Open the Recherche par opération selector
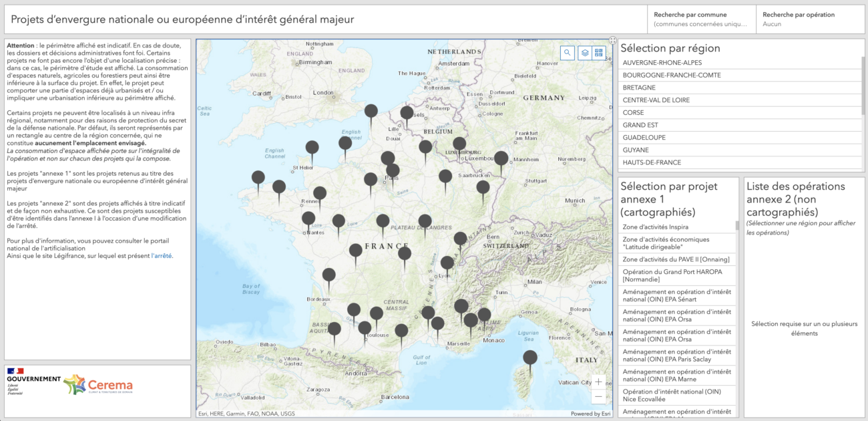 (810, 19)
